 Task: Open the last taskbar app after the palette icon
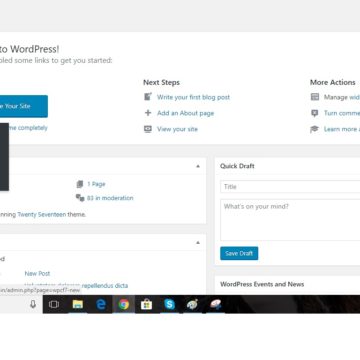pyautogui.click(x=215, y=304)
